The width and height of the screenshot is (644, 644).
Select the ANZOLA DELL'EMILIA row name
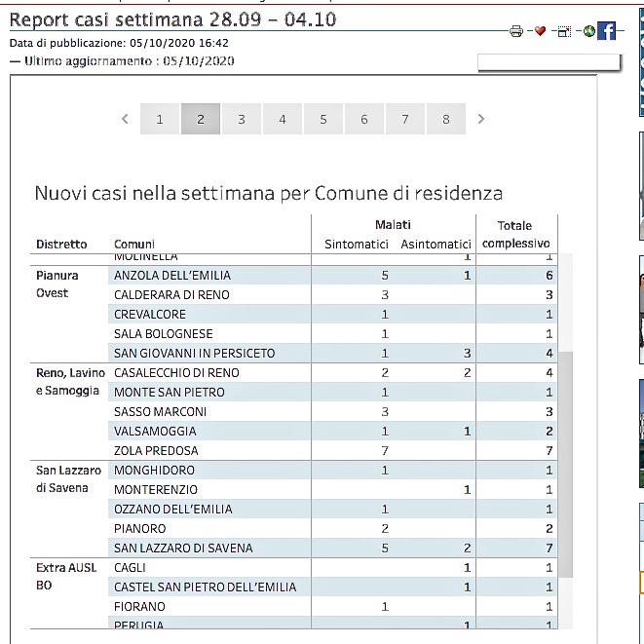(x=172, y=275)
